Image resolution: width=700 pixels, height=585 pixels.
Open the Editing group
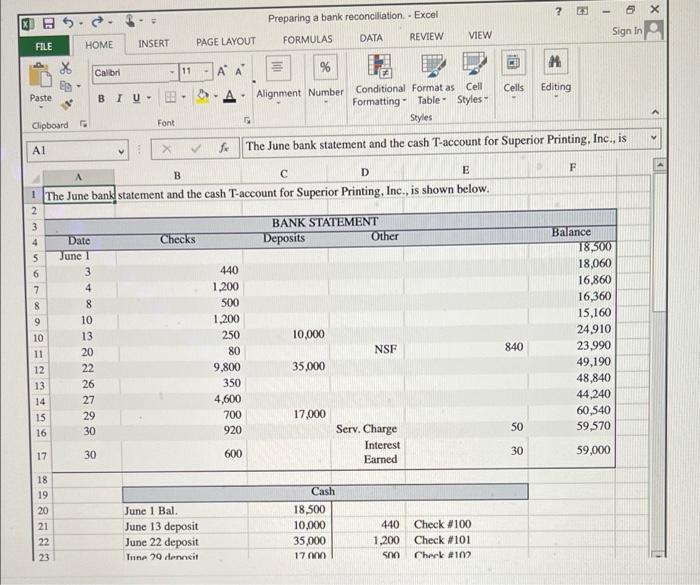(x=556, y=74)
